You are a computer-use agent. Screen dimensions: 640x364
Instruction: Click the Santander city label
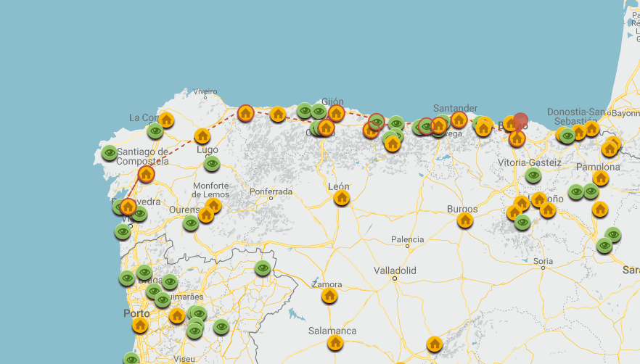click(455, 108)
